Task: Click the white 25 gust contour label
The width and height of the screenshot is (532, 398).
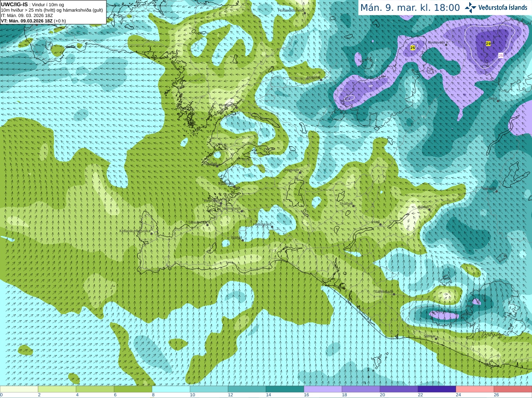Action: (501, 55)
